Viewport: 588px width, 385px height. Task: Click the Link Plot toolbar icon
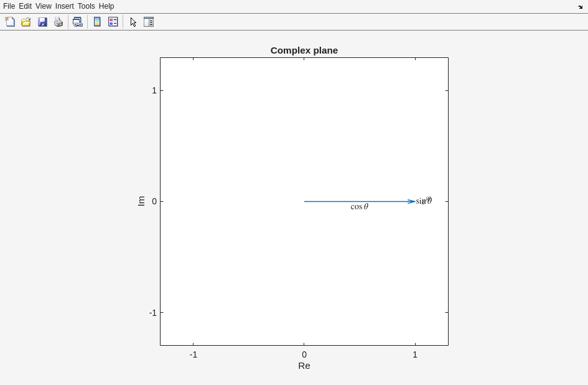coord(77,22)
